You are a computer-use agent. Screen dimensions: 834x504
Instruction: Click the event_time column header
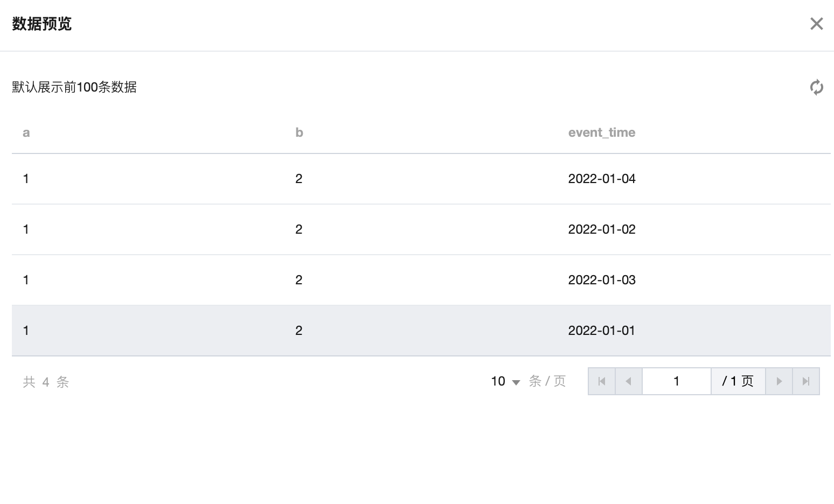click(601, 132)
